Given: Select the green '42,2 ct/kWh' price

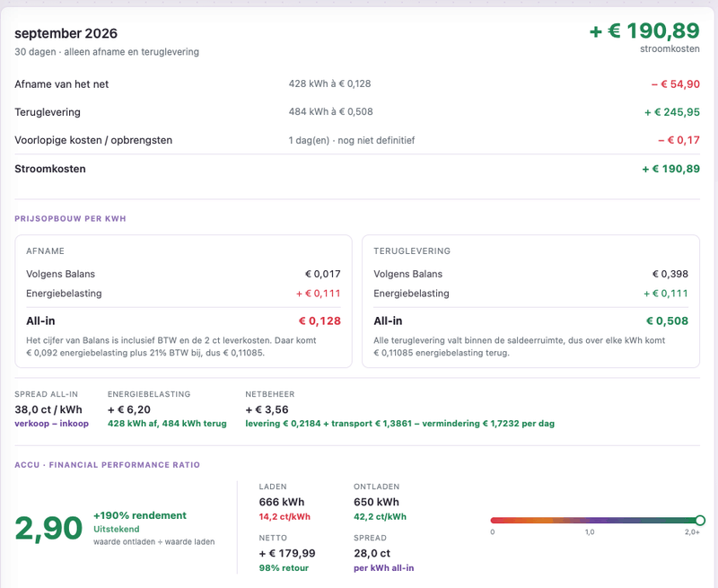Looking at the screenshot, I should click(x=380, y=516).
